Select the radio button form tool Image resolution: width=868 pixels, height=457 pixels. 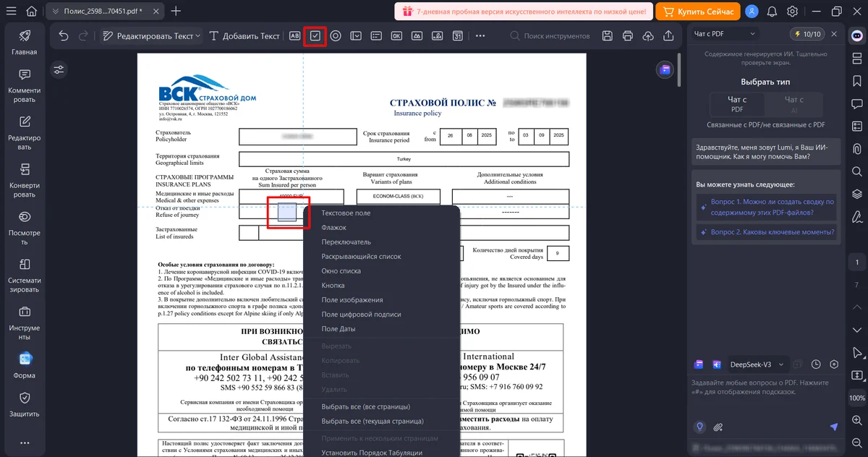(x=336, y=35)
